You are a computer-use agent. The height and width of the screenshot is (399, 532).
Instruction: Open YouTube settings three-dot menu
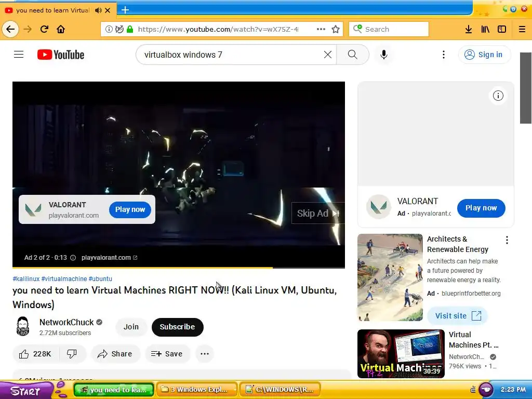click(444, 55)
